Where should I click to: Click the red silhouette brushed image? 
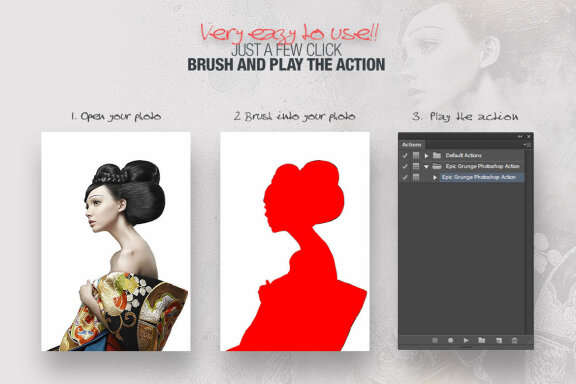295,241
